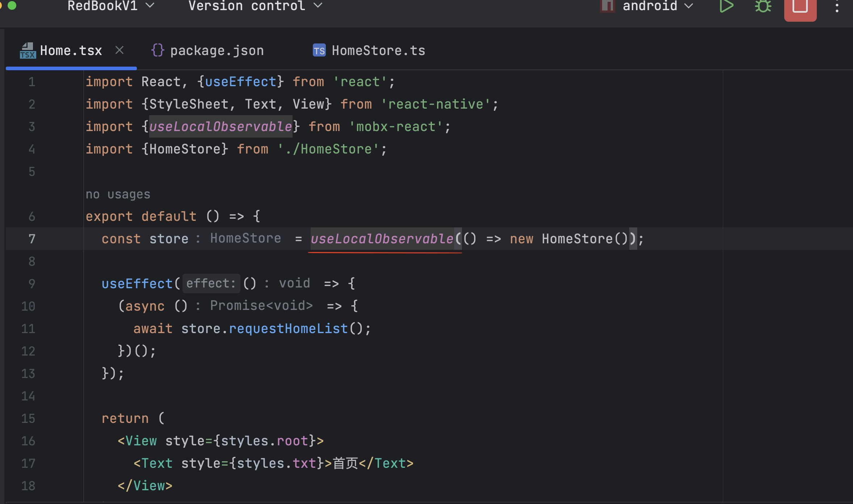853x504 pixels.
Task: Click line number 7 in the gutter
Action: coord(32,239)
